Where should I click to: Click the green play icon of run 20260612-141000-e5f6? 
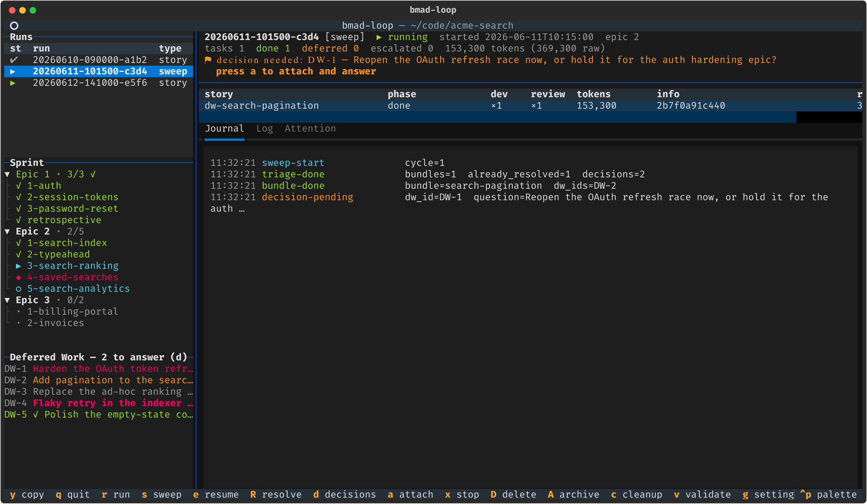(13, 83)
